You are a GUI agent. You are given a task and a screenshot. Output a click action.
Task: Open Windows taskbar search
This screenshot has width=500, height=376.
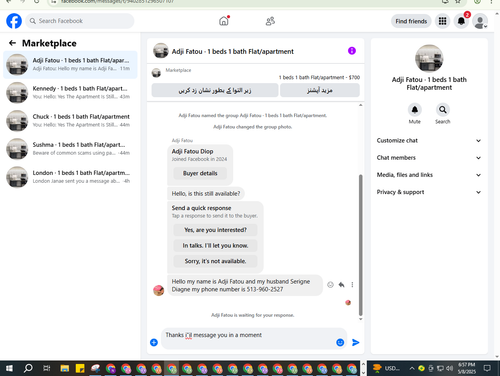click(28, 368)
